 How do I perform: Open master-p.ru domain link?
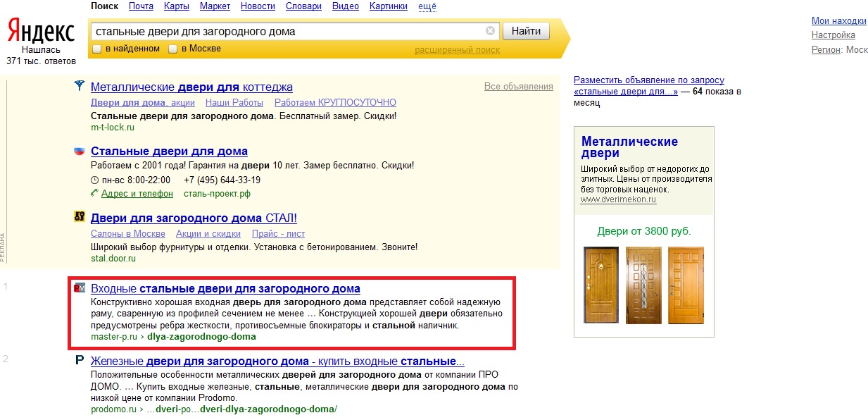pos(113,337)
